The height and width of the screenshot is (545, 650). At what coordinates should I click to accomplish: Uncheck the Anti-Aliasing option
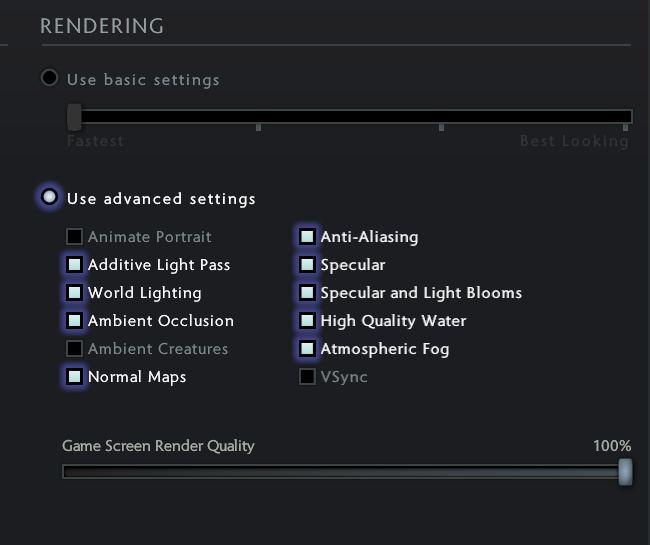(307, 237)
